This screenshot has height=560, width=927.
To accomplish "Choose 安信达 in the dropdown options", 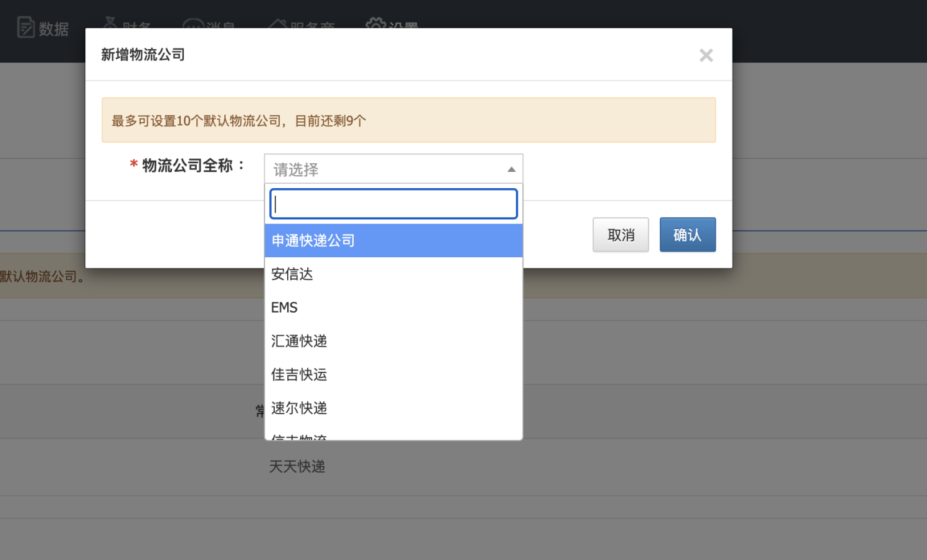I will pyautogui.click(x=393, y=274).
